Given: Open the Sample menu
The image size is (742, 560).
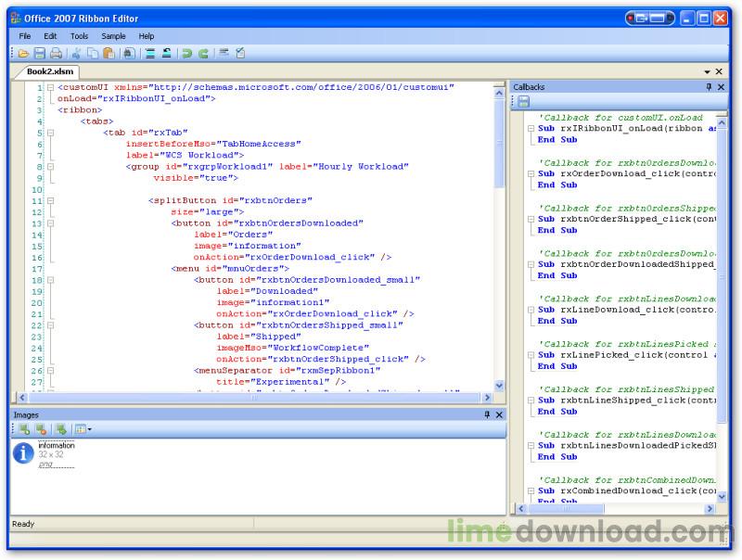Looking at the screenshot, I should tap(113, 35).
